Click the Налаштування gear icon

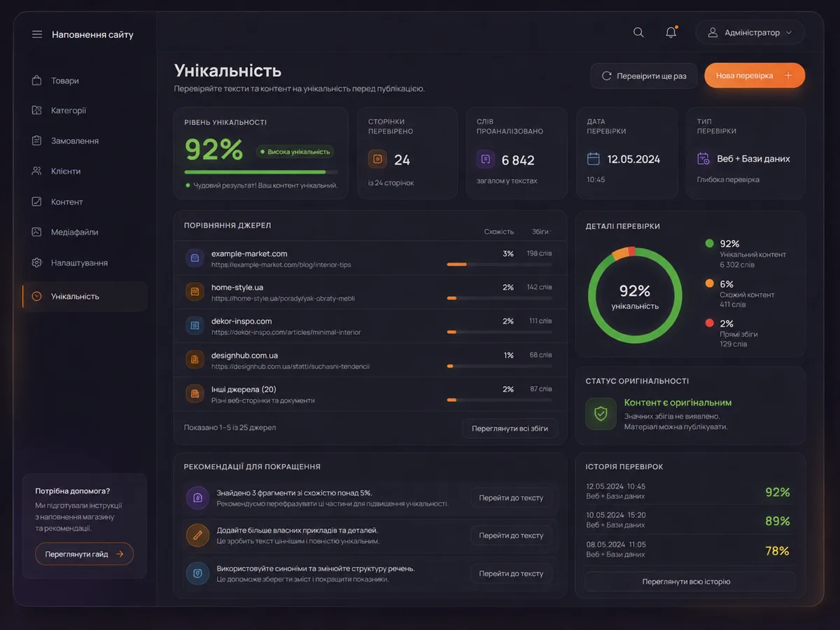tap(37, 262)
